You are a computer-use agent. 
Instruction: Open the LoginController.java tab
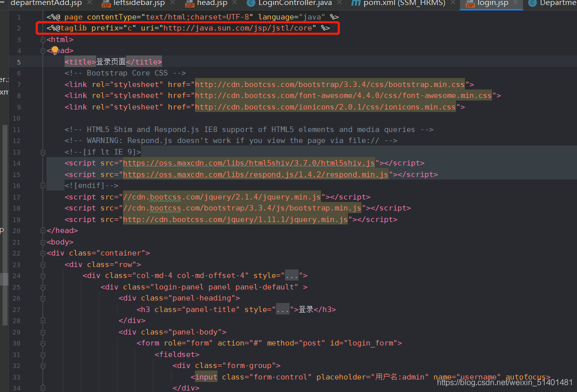pos(295,3)
